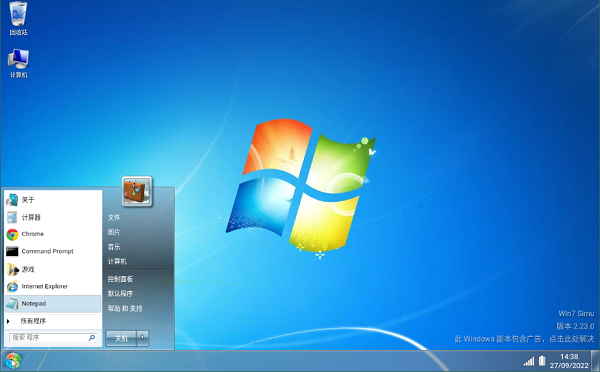Image resolution: width=600 pixels, height=372 pixels.
Task: Click the Start orb button
Action: [x=13, y=361]
